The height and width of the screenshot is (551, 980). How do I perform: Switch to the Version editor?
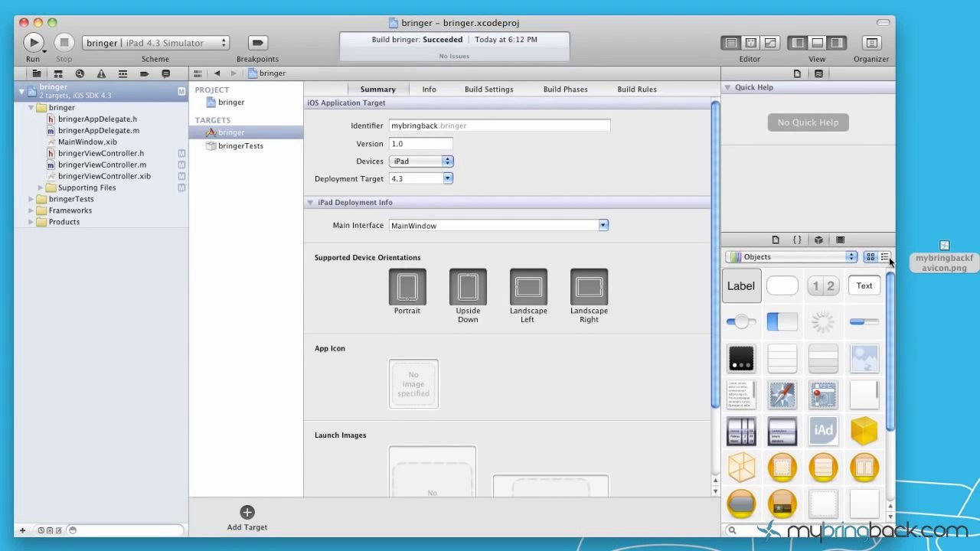click(770, 43)
